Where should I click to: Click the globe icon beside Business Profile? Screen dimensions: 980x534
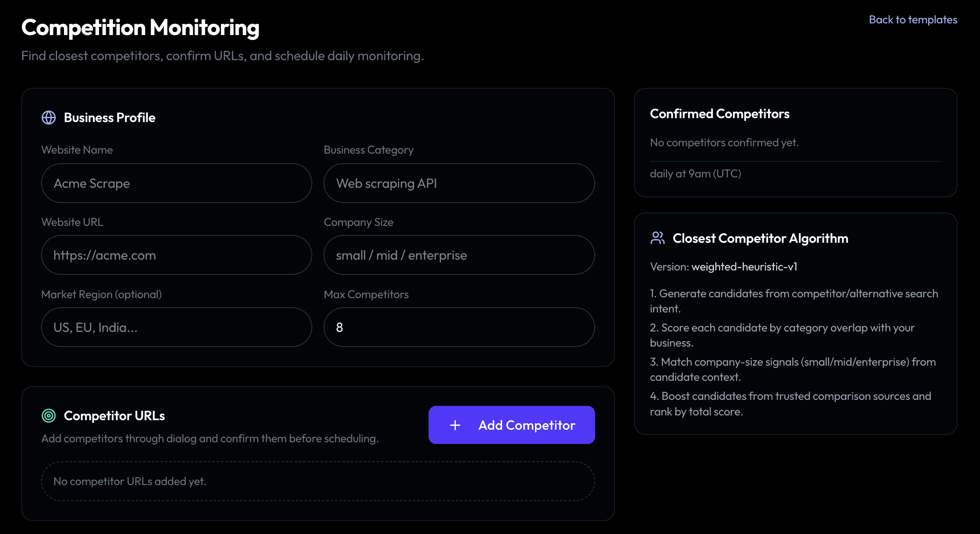[x=48, y=117]
